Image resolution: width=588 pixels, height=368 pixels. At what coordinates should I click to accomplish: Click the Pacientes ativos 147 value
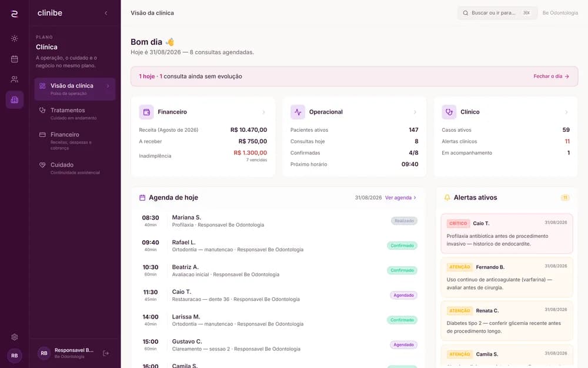[413, 130]
